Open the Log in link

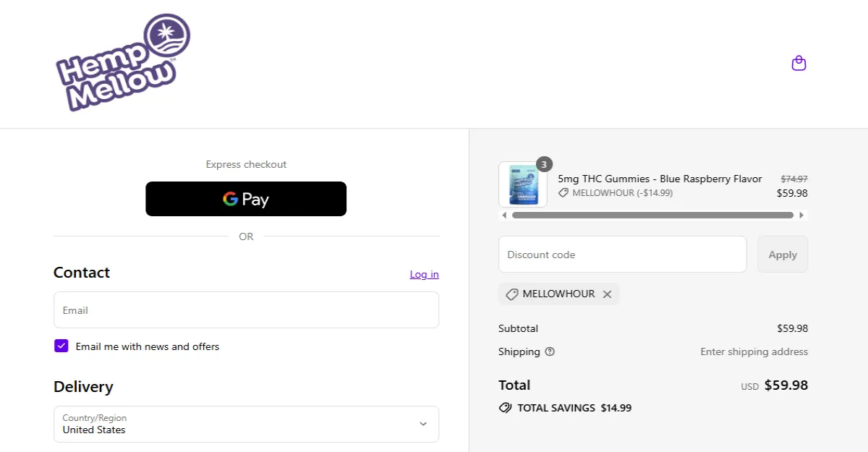(424, 274)
